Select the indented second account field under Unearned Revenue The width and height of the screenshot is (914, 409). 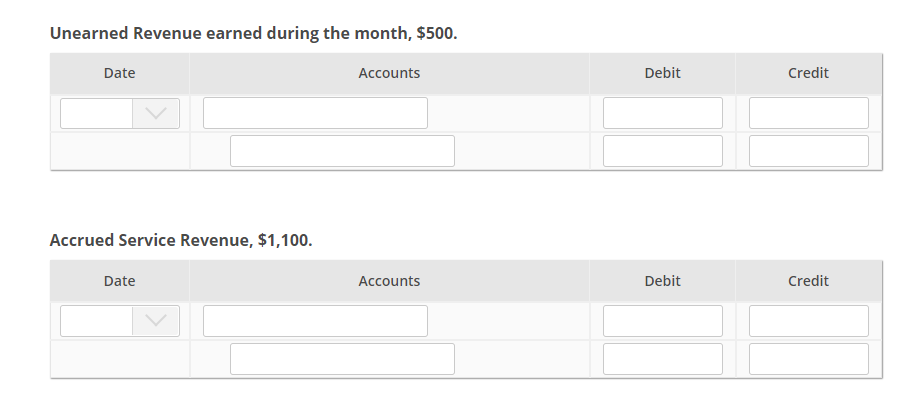[x=342, y=151]
